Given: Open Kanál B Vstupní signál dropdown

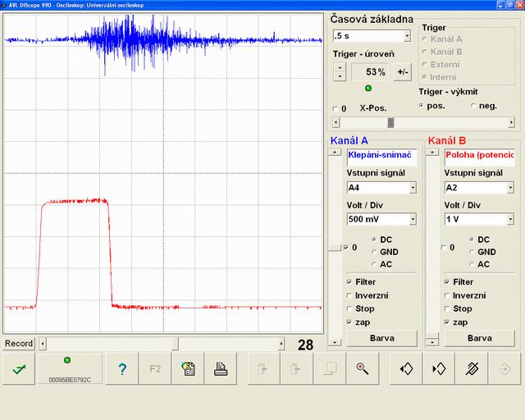Looking at the screenshot, I should pyautogui.click(x=509, y=188).
